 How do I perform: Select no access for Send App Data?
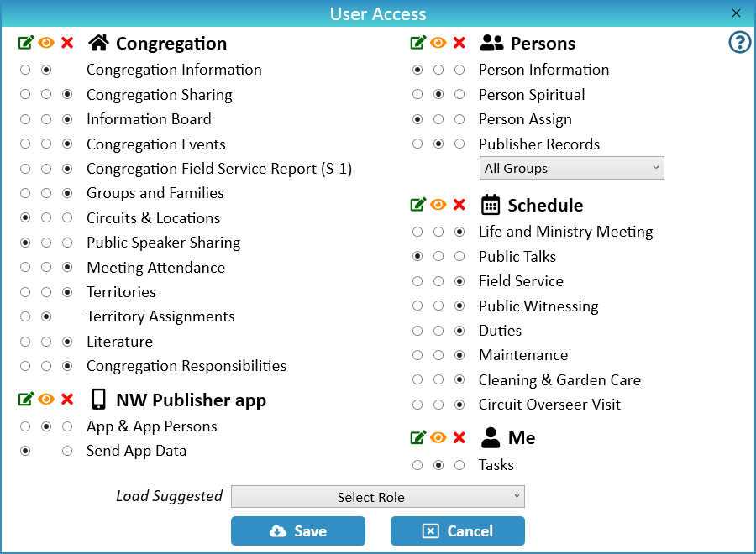click(x=67, y=451)
